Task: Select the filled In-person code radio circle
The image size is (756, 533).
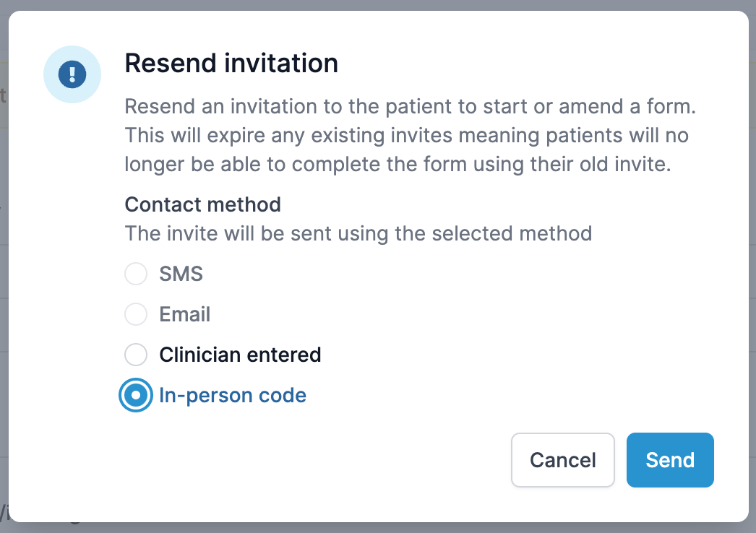Action: click(x=136, y=395)
